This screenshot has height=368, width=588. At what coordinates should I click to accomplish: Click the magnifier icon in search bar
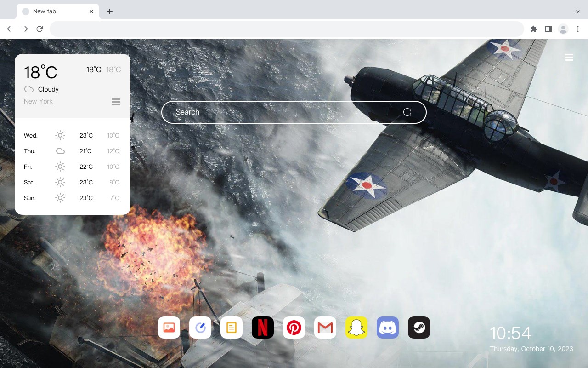407,112
